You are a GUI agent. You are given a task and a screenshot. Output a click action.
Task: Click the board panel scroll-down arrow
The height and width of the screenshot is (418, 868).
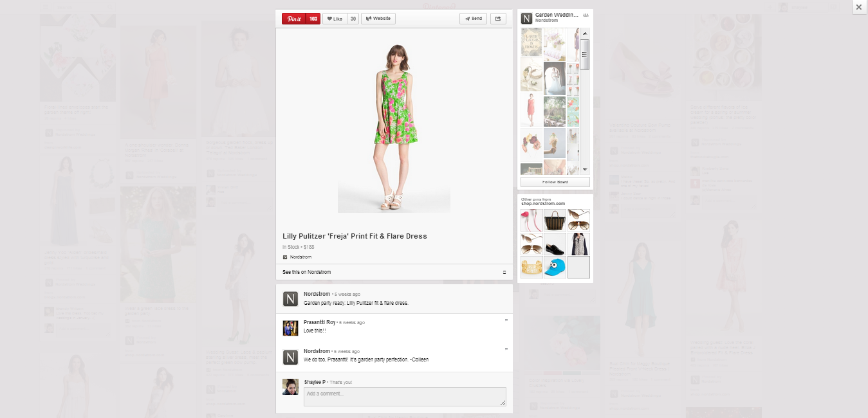pyautogui.click(x=585, y=168)
